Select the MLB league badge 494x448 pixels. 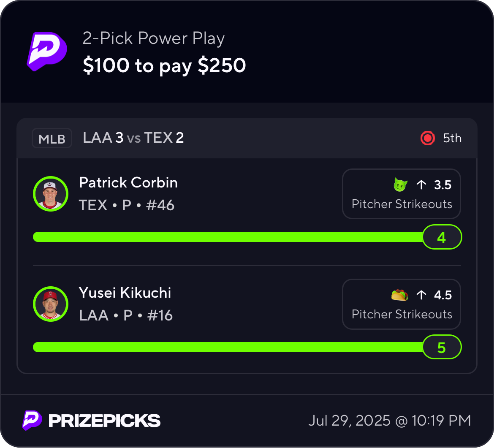pyautogui.click(x=52, y=138)
